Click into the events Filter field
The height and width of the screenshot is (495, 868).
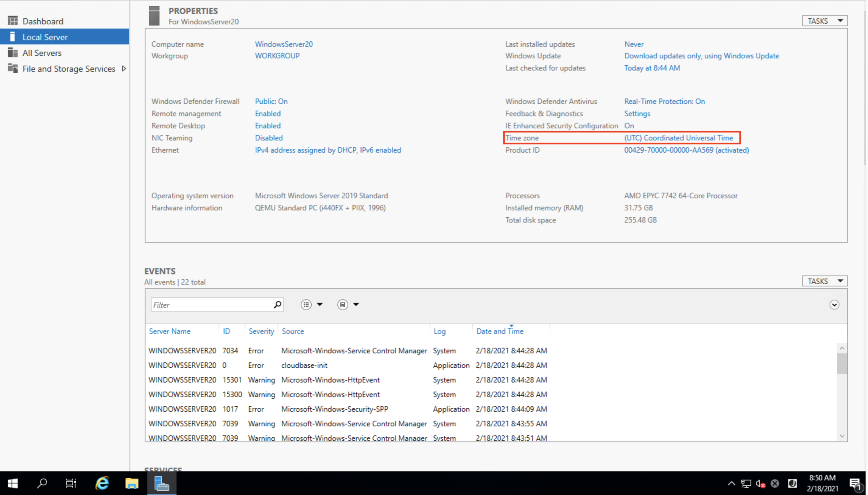pyautogui.click(x=211, y=305)
